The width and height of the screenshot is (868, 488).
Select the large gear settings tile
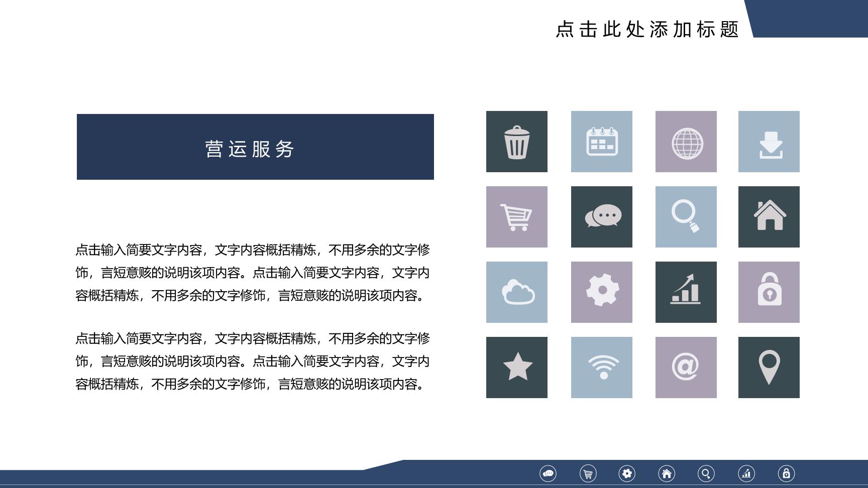click(602, 292)
